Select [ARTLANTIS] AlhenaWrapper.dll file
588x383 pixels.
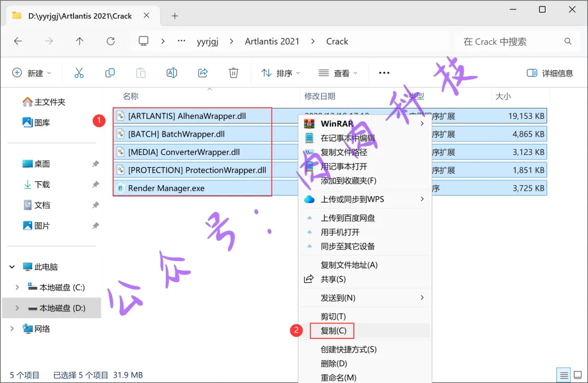187,116
